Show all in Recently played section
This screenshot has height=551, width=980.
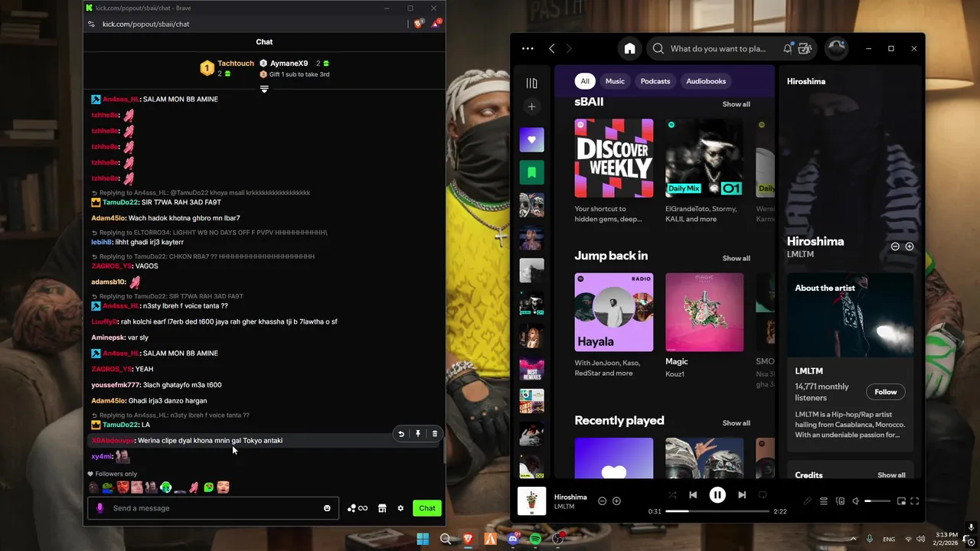coord(736,423)
